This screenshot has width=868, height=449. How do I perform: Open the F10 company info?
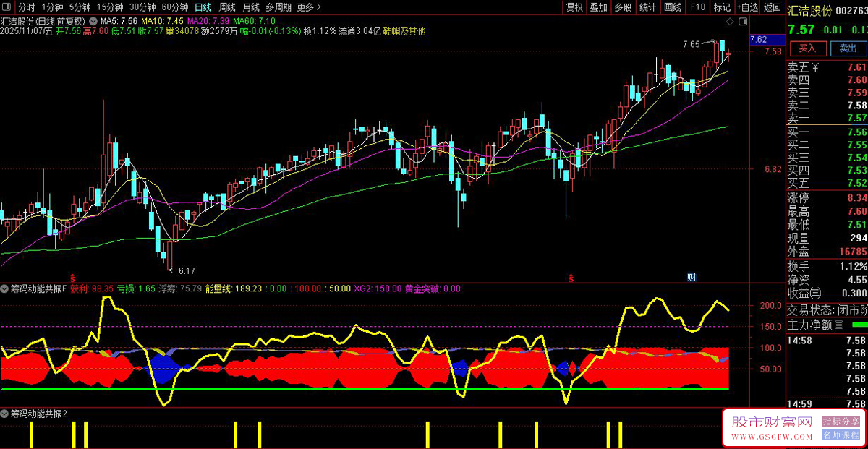[697, 7]
